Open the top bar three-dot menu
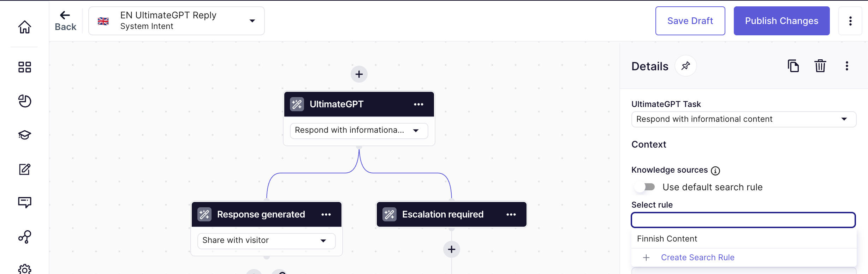The image size is (868, 274). pyautogui.click(x=850, y=21)
